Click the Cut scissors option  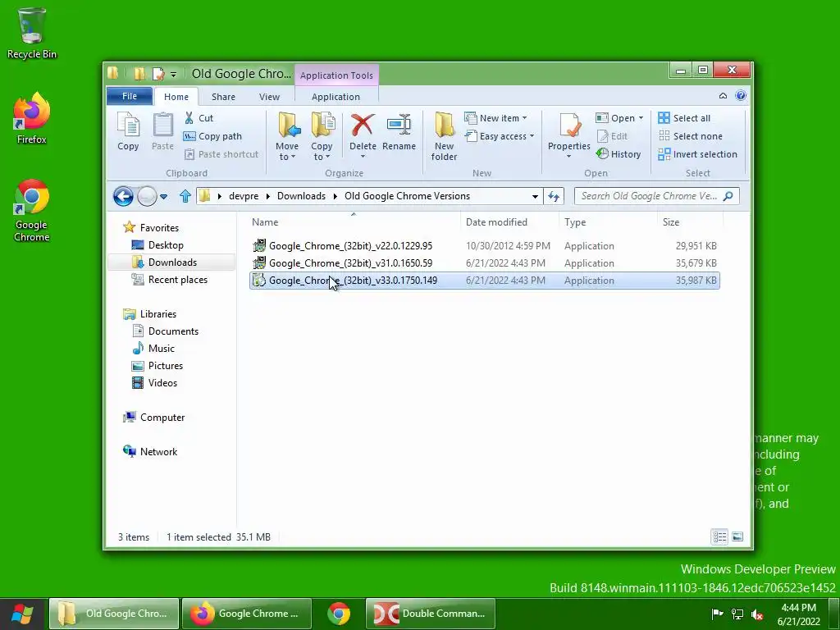point(199,118)
